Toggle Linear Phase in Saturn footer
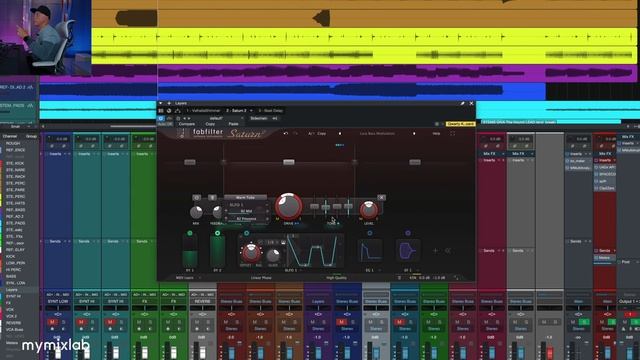This screenshot has width=640, height=360. 261,278
